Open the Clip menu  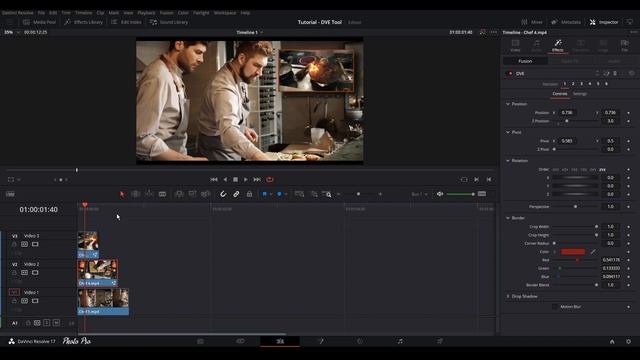(x=100, y=13)
